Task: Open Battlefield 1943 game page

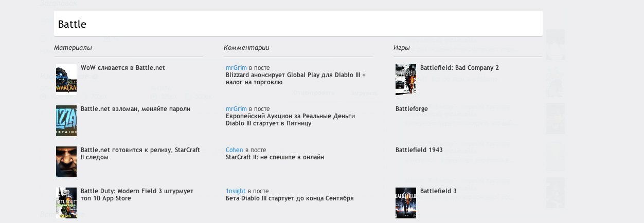Action: coord(419,150)
